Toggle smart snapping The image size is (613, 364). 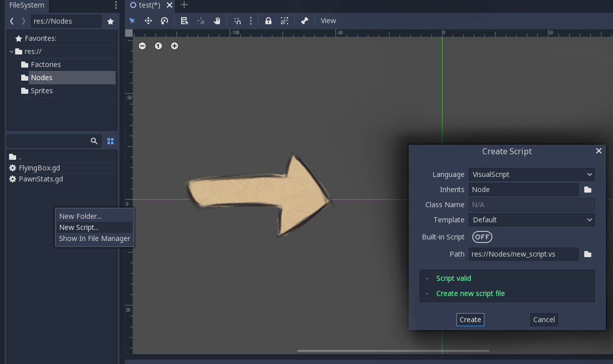(x=238, y=21)
